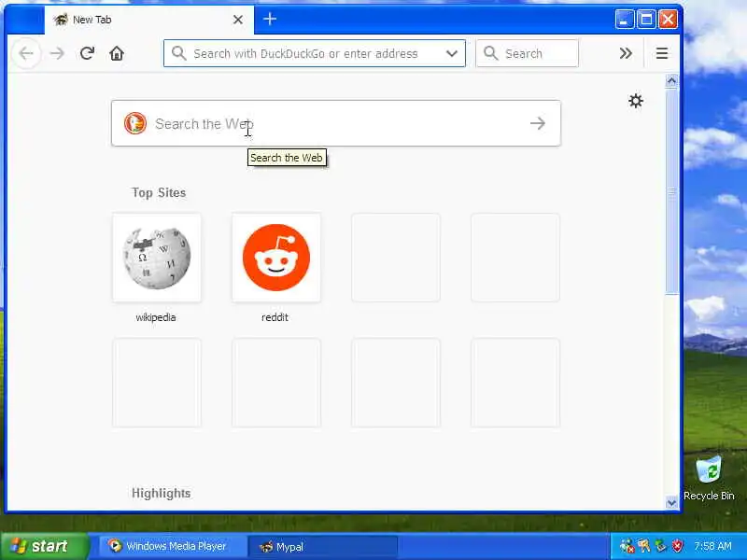Click into Search the Web field
Image resolution: width=747 pixels, height=560 pixels.
[x=336, y=123]
